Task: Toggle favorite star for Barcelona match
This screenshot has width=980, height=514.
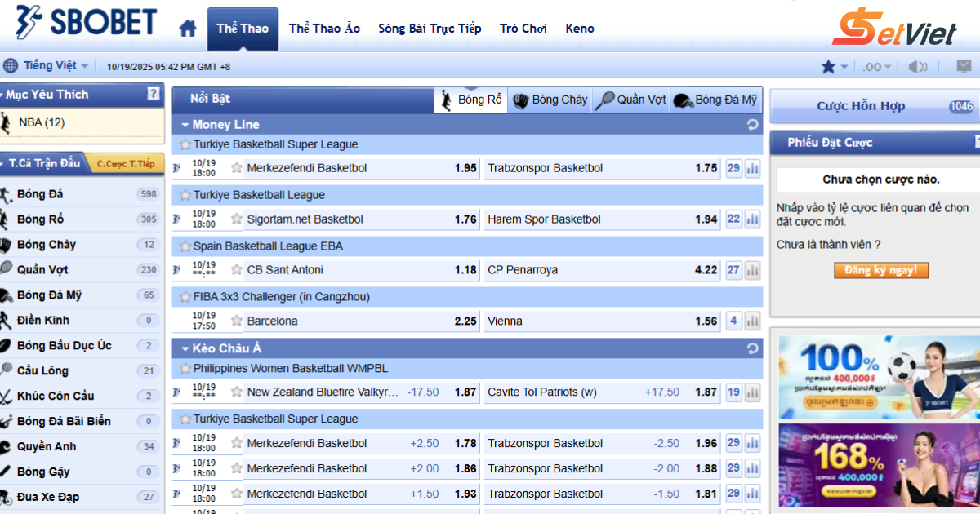Action: point(237,321)
